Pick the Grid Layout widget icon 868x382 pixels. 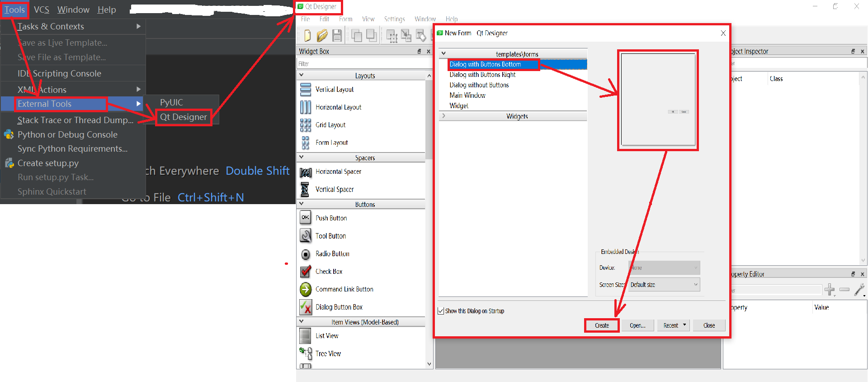point(306,125)
